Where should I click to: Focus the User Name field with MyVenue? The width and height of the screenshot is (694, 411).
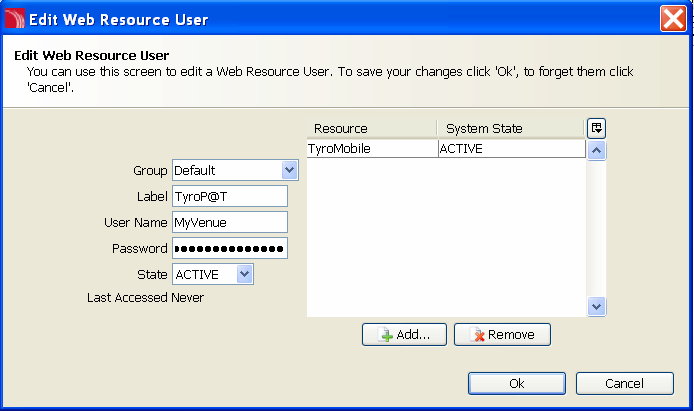coord(230,222)
